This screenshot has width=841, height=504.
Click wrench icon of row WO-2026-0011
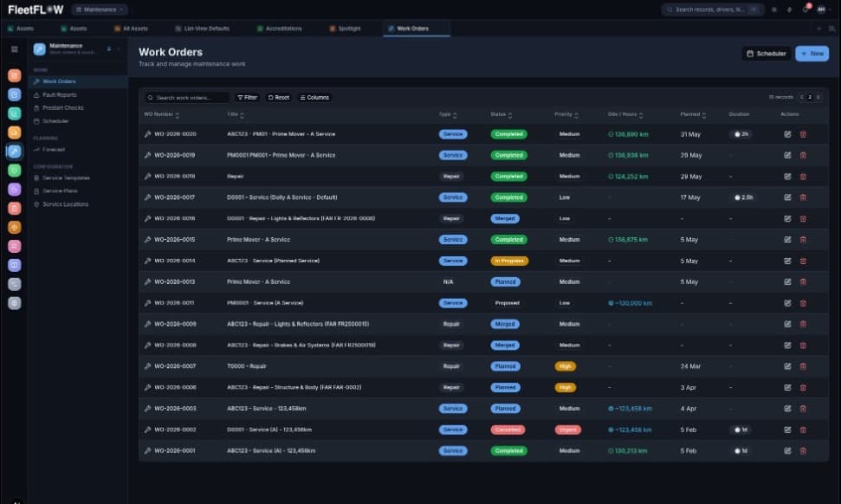147,303
